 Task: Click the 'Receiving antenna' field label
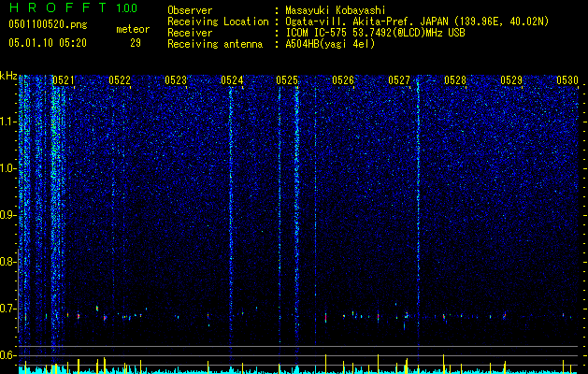pos(215,44)
